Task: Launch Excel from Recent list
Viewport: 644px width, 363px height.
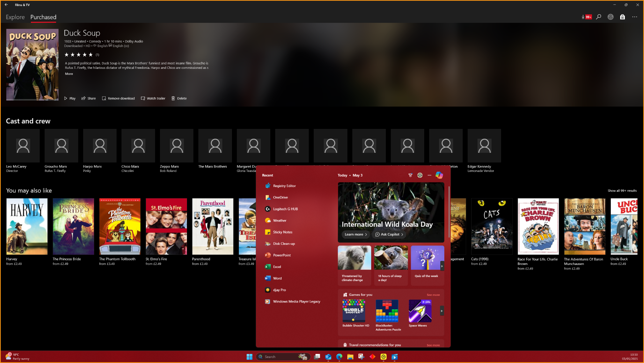Action: pos(297,267)
